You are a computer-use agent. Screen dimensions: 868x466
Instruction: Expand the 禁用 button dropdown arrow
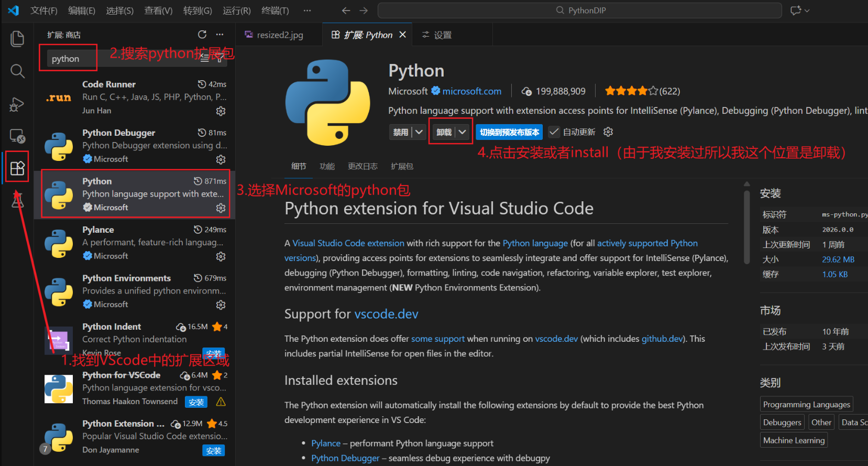coord(419,132)
